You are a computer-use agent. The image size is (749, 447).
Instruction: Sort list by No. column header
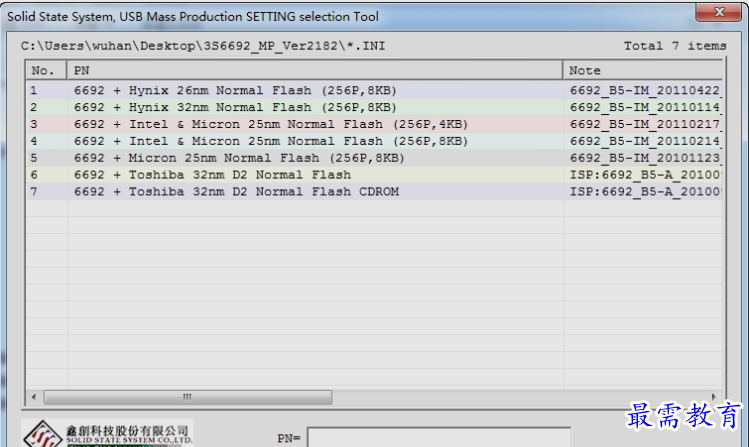(x=46, y=70)
